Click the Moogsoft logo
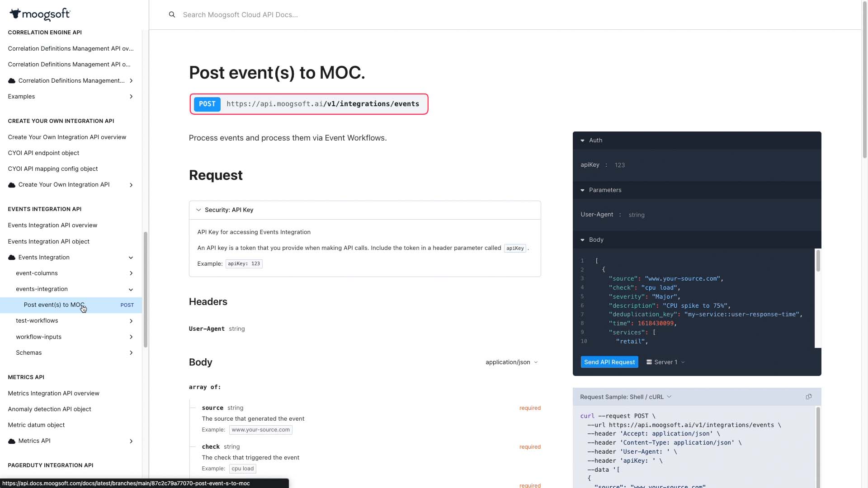The image size is (868, 488). point(40,14)
